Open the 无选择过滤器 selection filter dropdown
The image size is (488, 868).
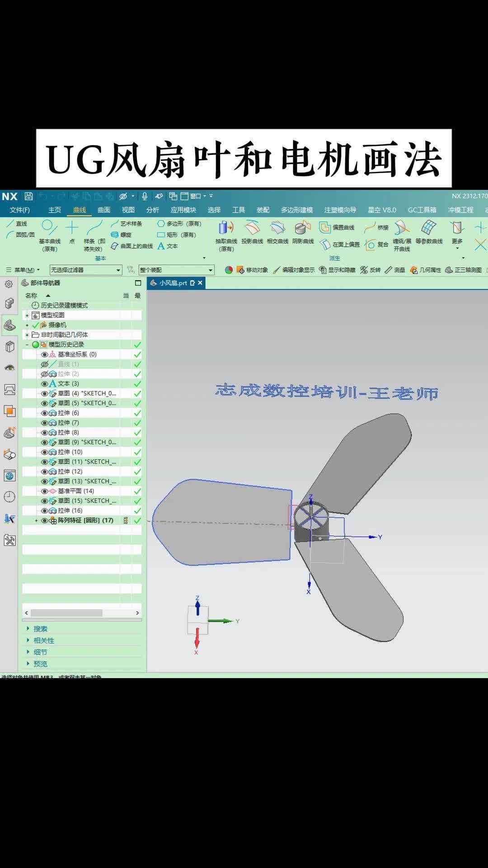[x=86, y=270]
